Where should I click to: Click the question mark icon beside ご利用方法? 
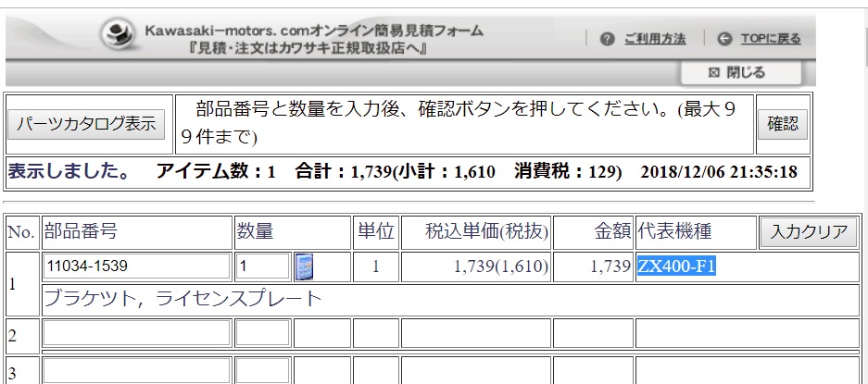[x=608, y=39]
